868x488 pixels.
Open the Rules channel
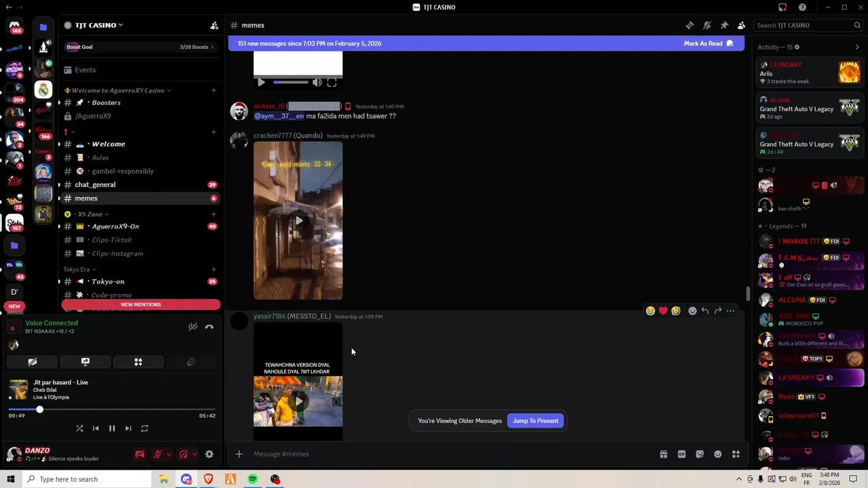(139, 157)
